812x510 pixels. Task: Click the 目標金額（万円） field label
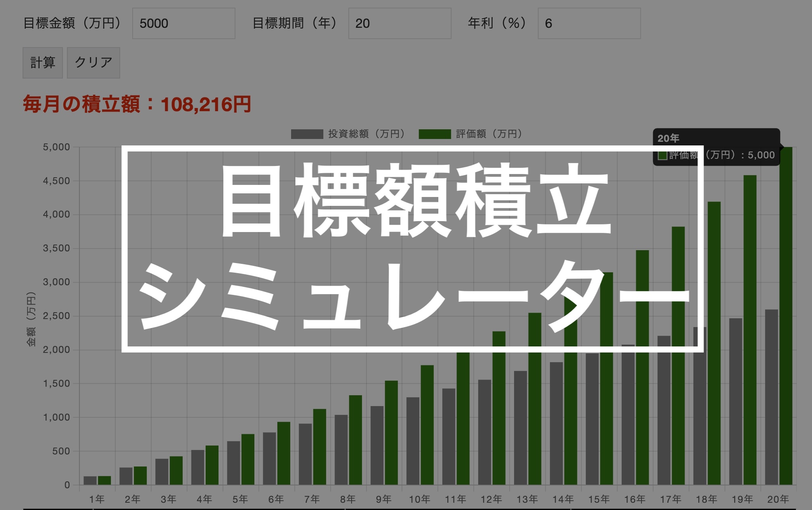pos(73,23)
